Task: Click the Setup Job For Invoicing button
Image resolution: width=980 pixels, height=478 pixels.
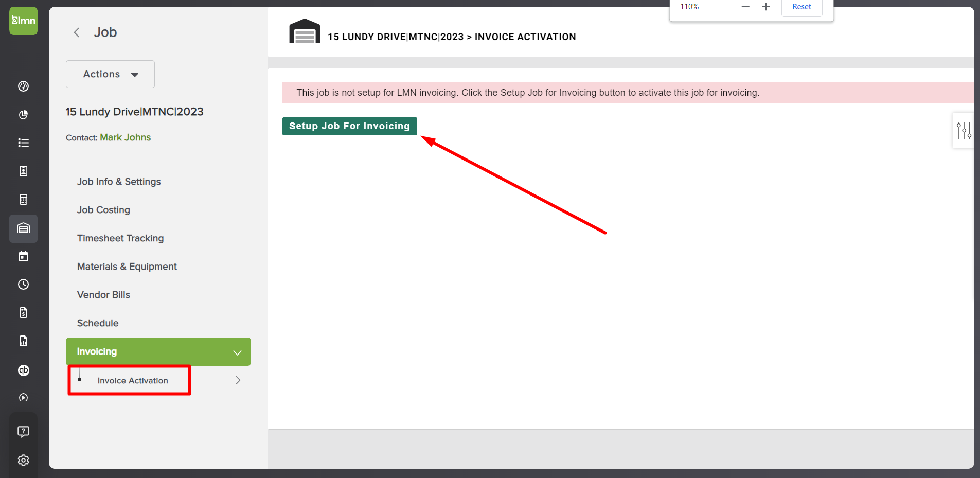Action: 349,126
